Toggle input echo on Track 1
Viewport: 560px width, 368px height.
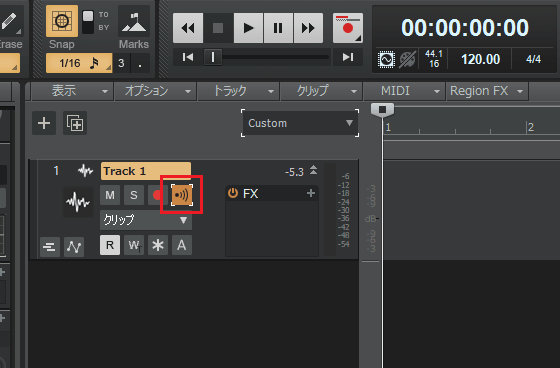pos(182,195)
